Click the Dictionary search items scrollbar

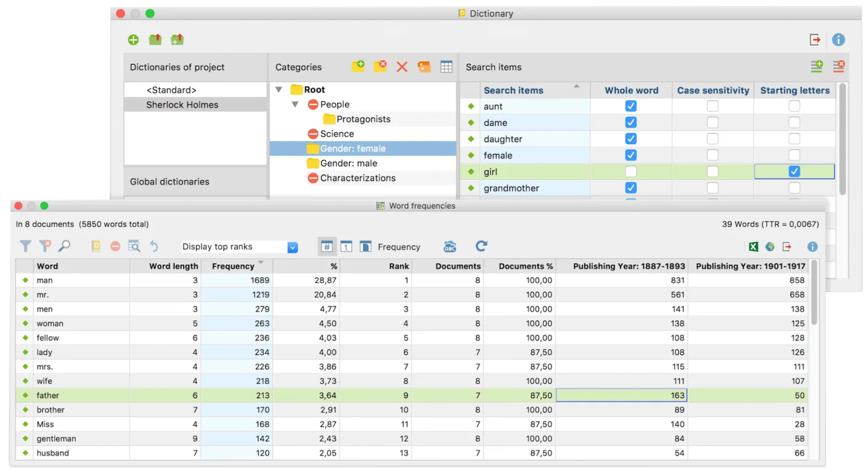tap(843, 139)
